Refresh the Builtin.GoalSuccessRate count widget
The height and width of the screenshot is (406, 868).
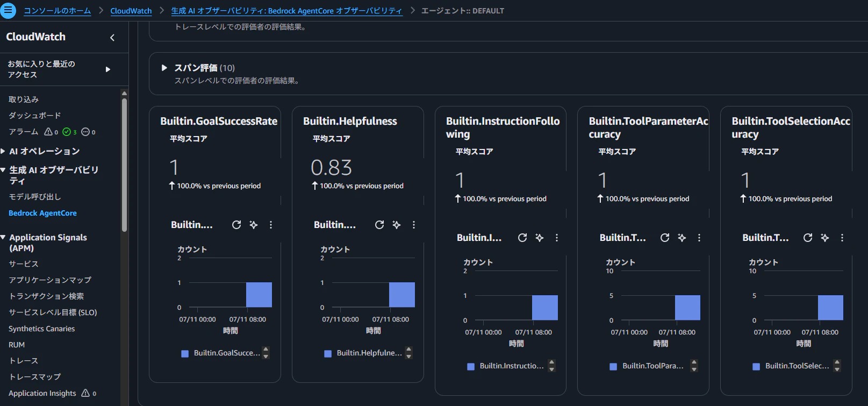coord(236,225)
